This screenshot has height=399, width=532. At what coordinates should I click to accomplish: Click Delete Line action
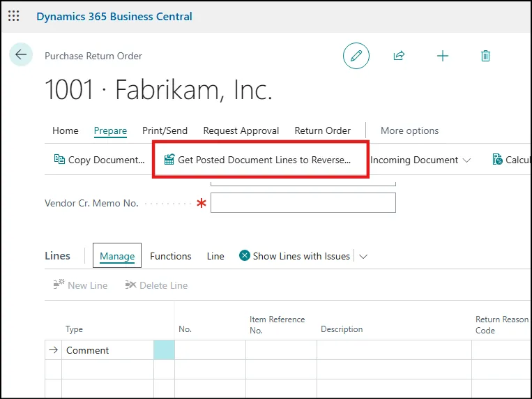pyautogui.click(x=156, y=285)
